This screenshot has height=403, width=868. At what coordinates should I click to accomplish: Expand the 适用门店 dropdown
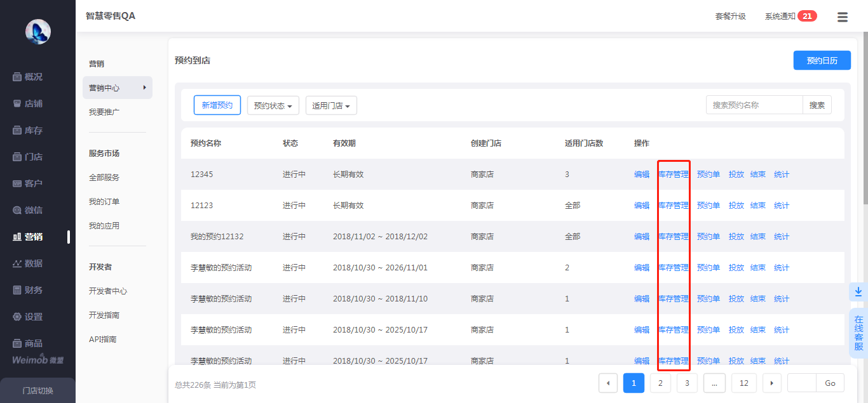tap(331, 105)
